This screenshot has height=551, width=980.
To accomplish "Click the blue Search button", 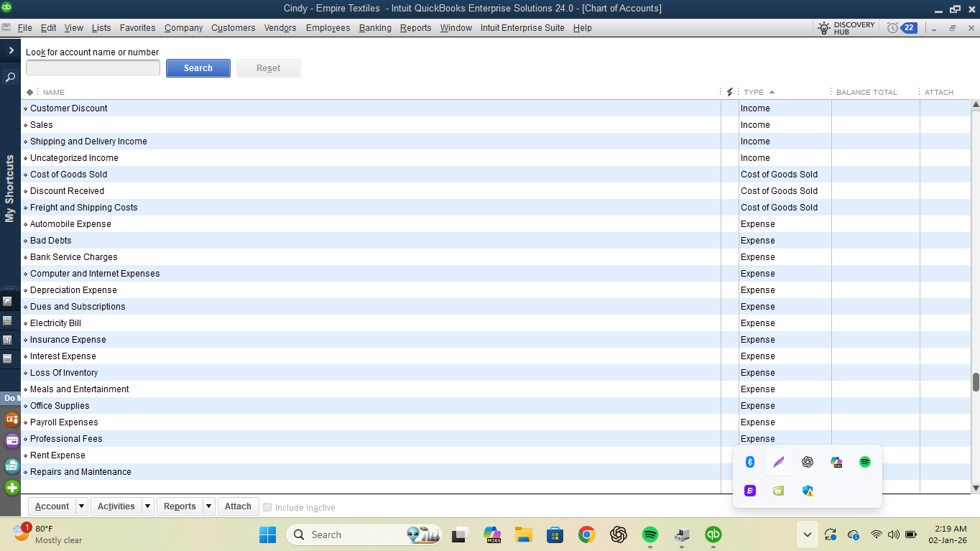I will tap(198, 68).
